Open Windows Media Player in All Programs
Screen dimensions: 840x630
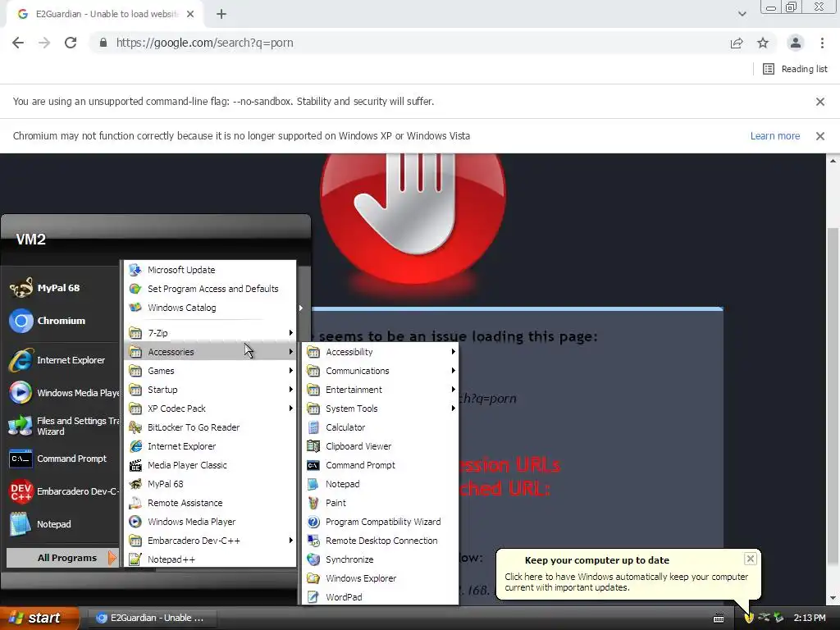pyautogui.click(x=210, y=522)
